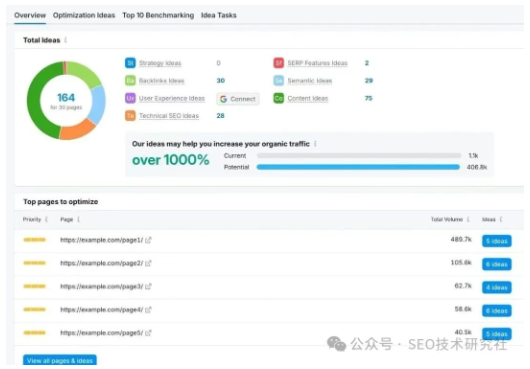This screenshot has height=369, width=530.
Task: Open the Strategy Ideas link
Action: point(160,63)
